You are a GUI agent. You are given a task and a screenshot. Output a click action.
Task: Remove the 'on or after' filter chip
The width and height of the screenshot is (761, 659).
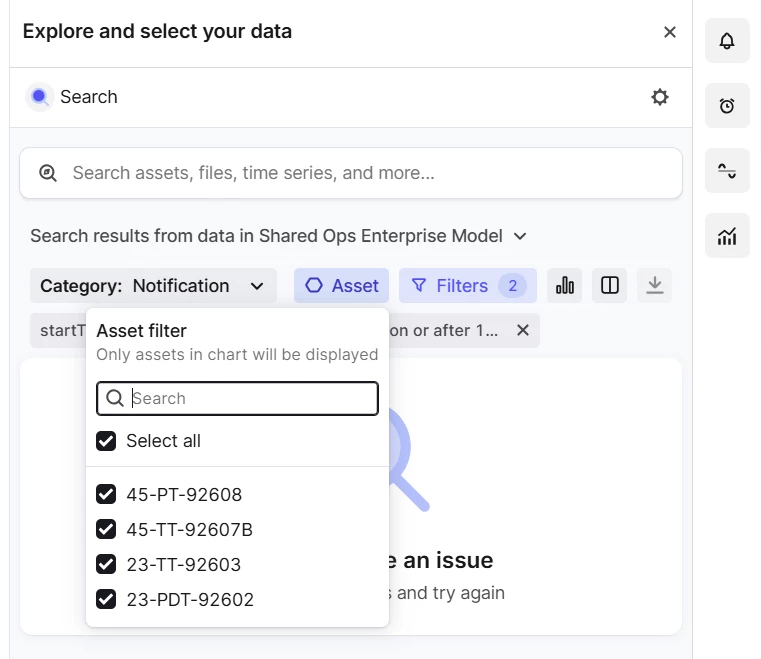tap(523, 330)
